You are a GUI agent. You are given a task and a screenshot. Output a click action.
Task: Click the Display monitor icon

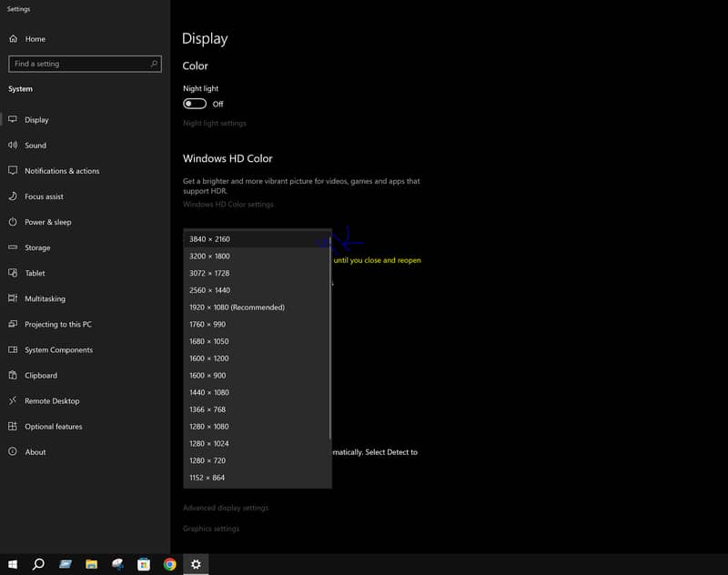[x=13, y=120]
